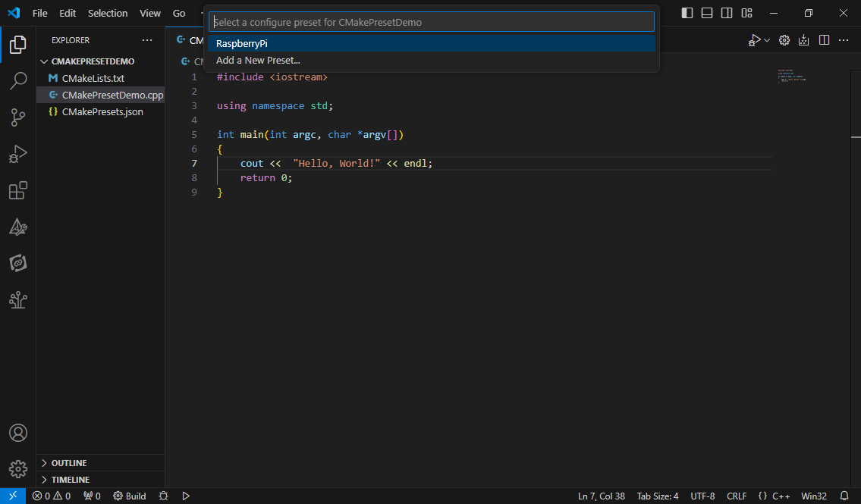Select the RaspberryPi configure preset
This screenshot has height=504, width=861.
tap(432, 43)
